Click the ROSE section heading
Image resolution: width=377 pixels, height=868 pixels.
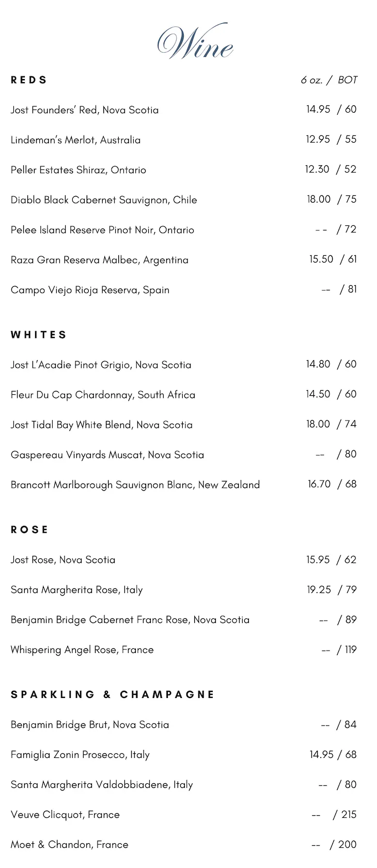[x=29, y=530]
